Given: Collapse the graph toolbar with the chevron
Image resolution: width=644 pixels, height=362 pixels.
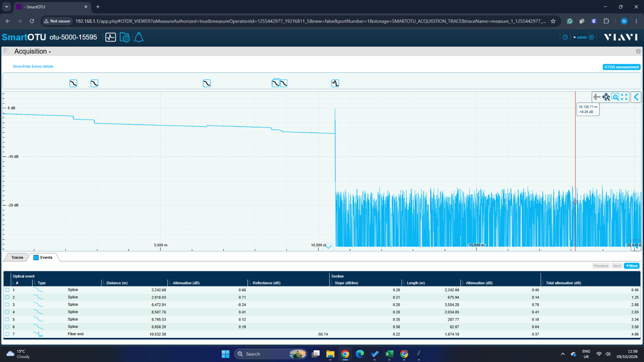Looking at the screenshot, I should (x=636, y=97).
